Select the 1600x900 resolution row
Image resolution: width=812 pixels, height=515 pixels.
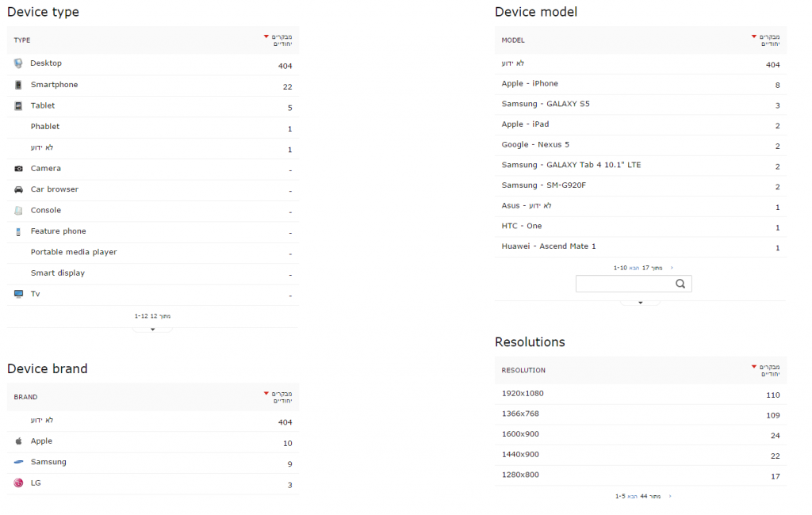[x=641, y=435]
